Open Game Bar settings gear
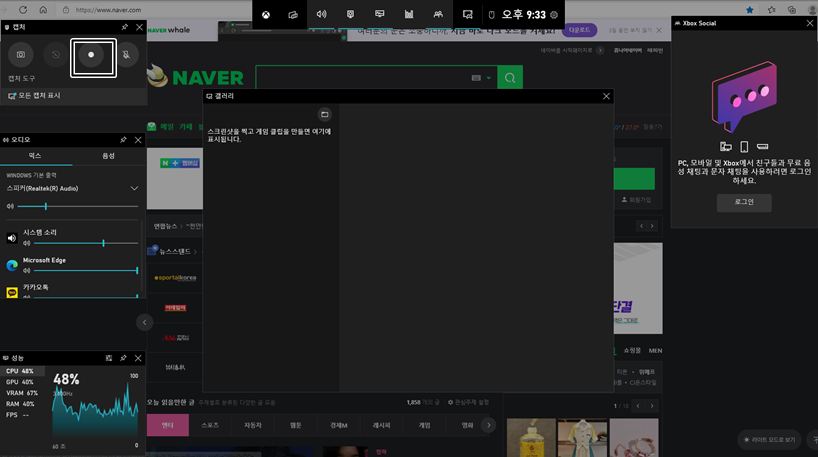The image size is (818, 457). (x=554, y=15)
